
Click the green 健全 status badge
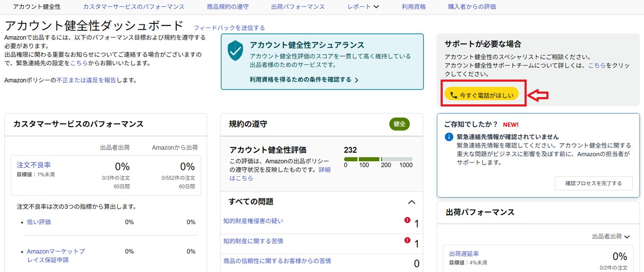399,124
